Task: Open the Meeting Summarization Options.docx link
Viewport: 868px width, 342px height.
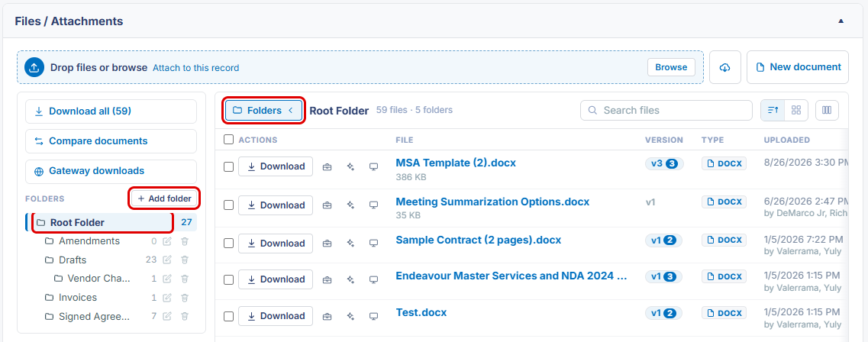Action: (x=492, y=202)
